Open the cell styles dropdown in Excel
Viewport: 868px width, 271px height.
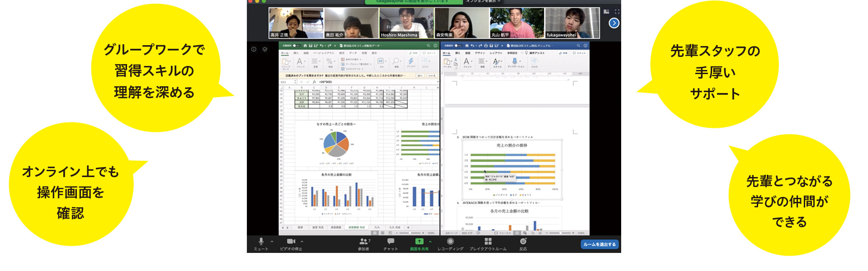click(x=351, y=69)
